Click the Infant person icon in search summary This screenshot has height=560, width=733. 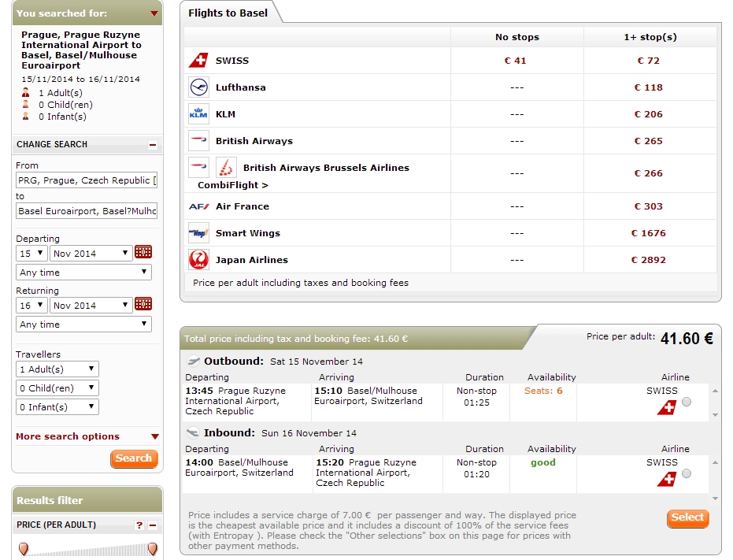(26, 116)
